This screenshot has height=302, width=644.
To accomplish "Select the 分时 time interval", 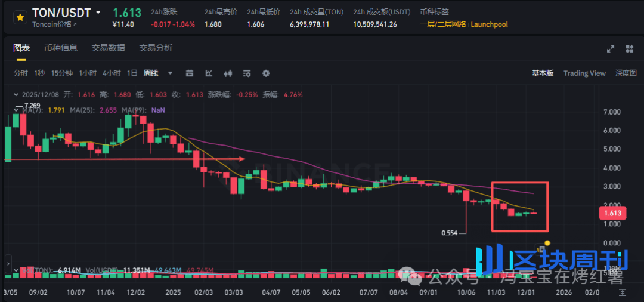I will (x=20, y=73).
